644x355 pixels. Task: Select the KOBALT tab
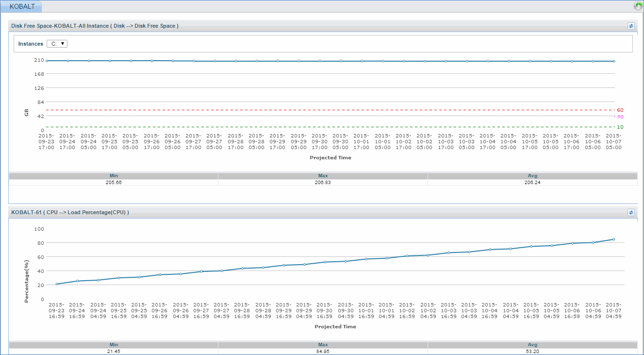tap(22, 6)
